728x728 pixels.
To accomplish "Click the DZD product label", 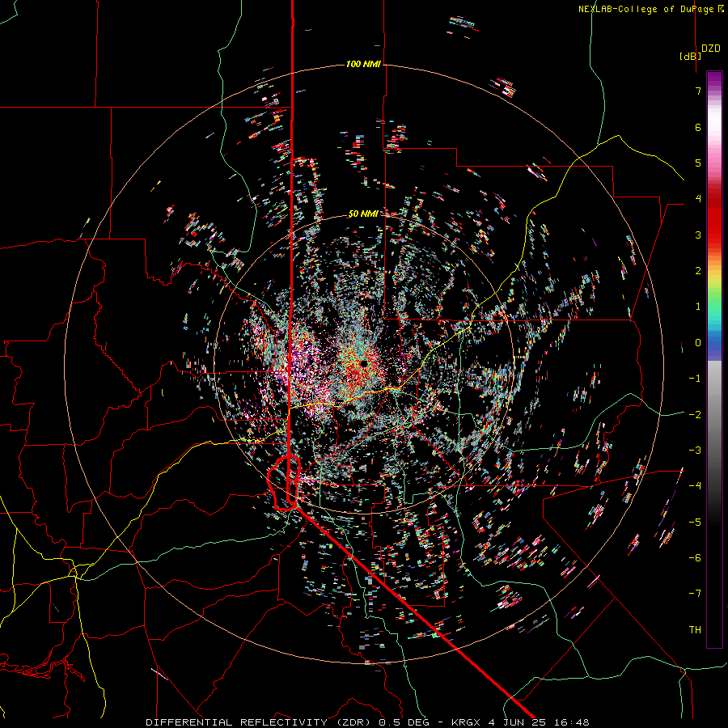I will click(x=711, y=49).
